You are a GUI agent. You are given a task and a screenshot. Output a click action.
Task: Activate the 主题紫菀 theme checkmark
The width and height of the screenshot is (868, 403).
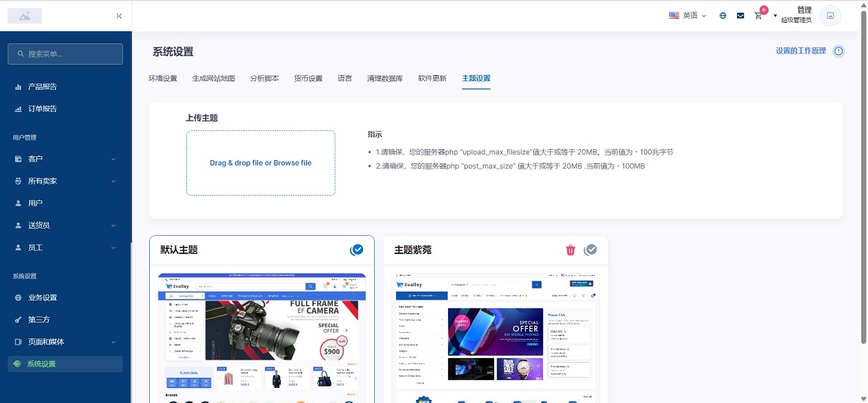coord(590,250)
